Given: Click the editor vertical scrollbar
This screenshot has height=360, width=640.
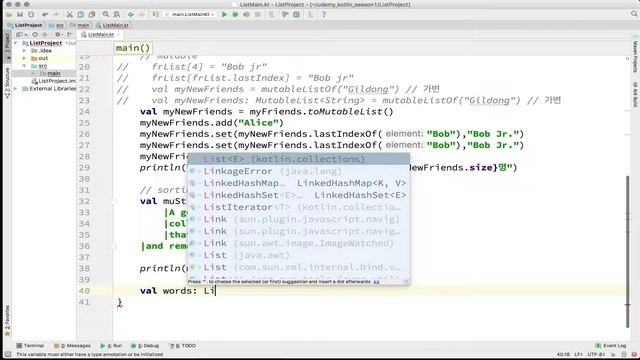Looking at the screenshot, I should click(x=628, y=251).
